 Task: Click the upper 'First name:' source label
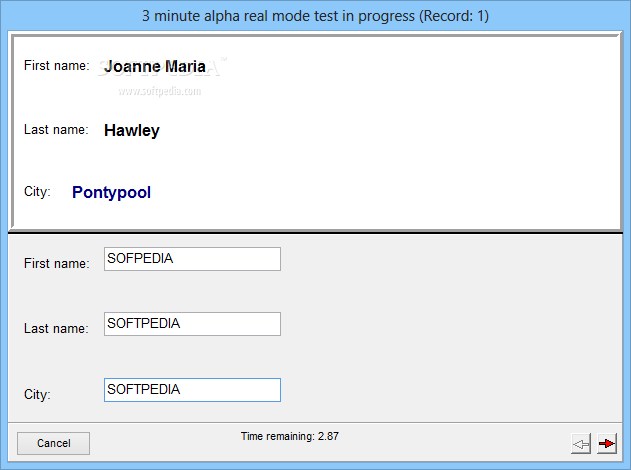pos(56,66)
